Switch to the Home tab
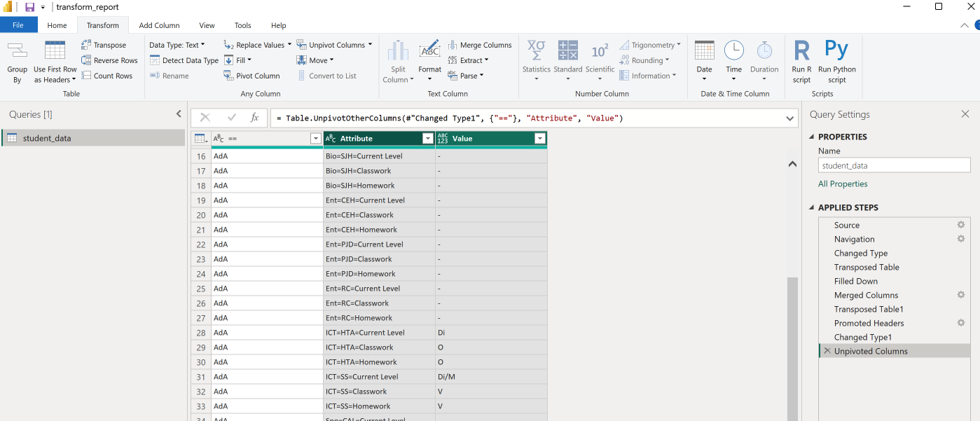 (57, 25)
